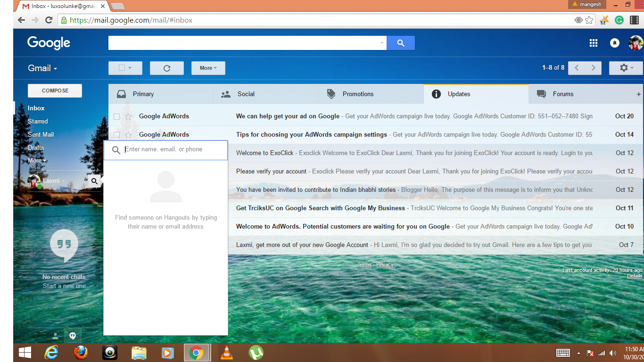Go to newer messages arrow
The image size is (644, 362).
coord(577,68)
